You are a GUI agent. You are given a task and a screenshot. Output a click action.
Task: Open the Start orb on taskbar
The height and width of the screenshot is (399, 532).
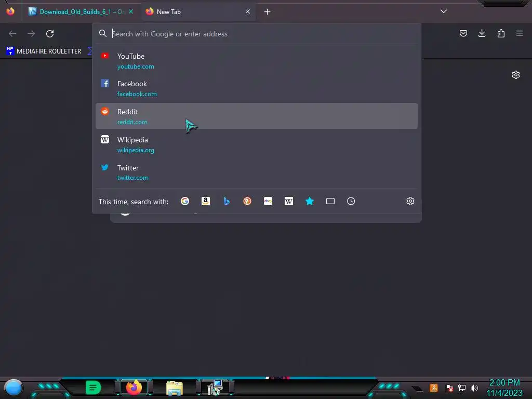[x=14, y=388]
